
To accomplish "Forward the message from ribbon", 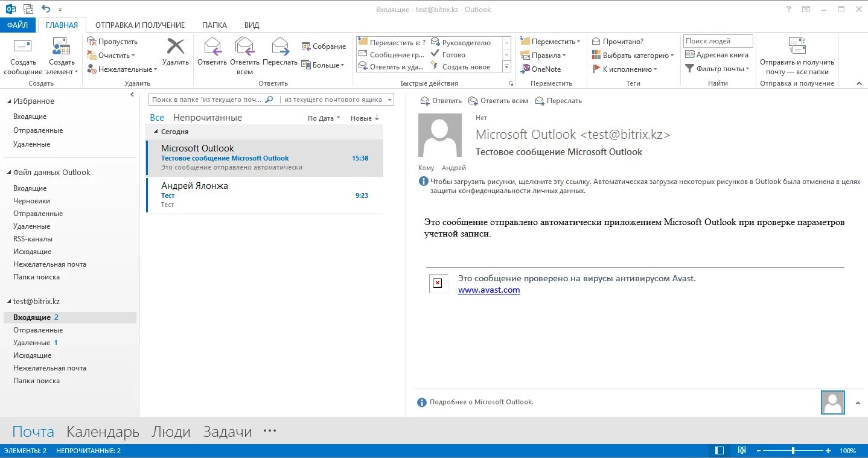I will click(280, 52).
